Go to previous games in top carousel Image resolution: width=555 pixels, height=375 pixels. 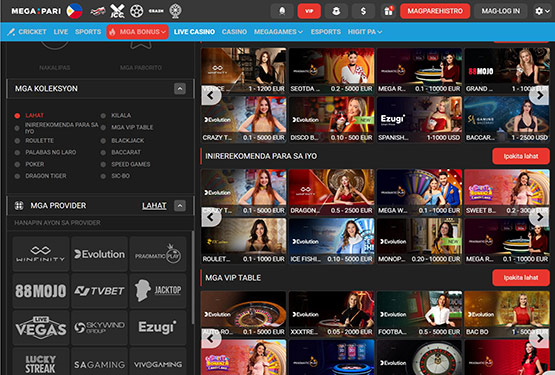coord(211,95)
